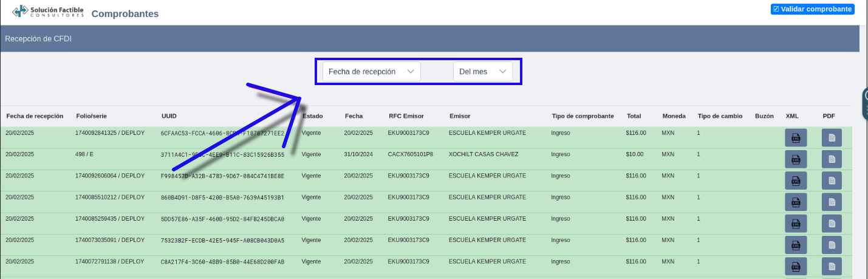Expand the Fecha de recepción dropdown

tap(371, 72)
